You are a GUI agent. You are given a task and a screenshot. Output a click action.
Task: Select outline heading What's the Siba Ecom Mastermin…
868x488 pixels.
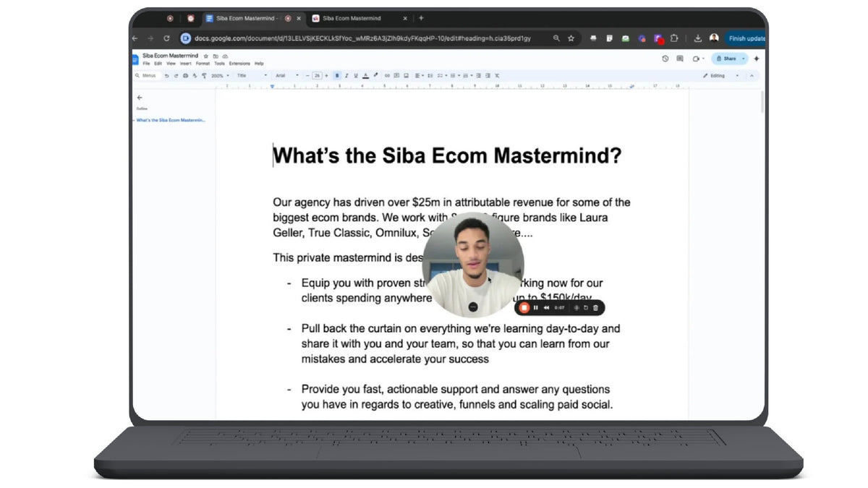pyautogui.click(x=171, y=120)
